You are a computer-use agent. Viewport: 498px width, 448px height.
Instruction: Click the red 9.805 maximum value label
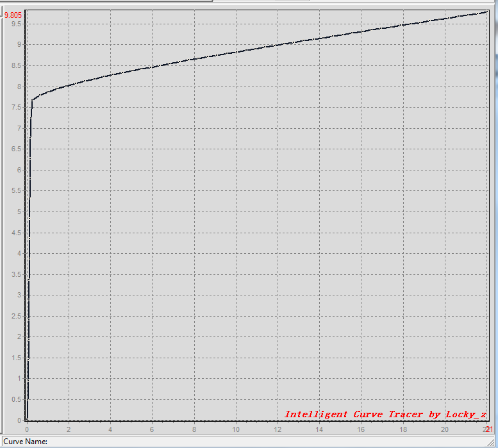[13, 15]
